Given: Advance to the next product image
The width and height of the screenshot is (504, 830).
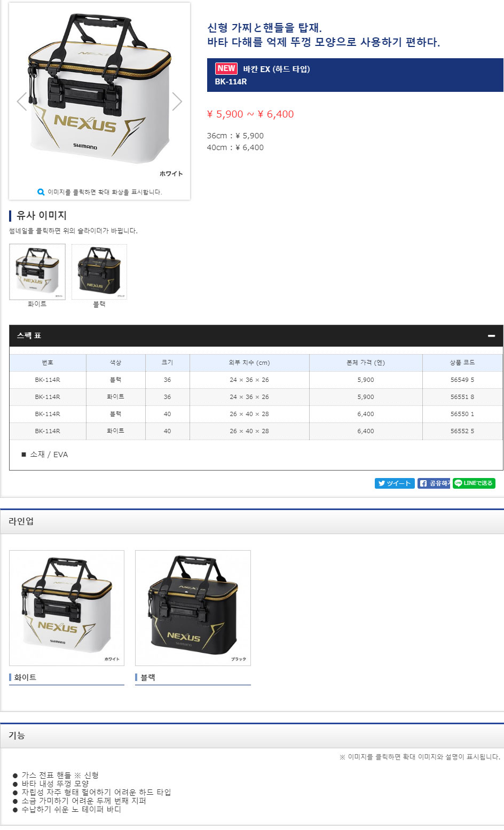Looking at the screenshot, I should [x=177, y=101].
